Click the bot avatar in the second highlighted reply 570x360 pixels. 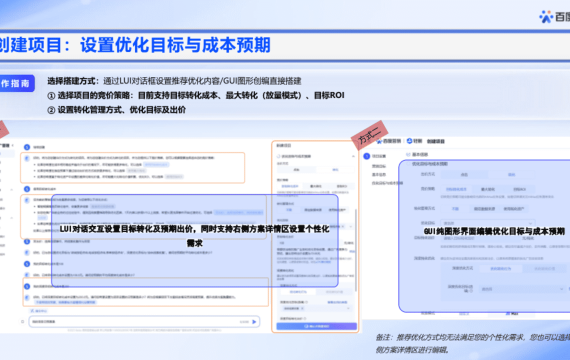[27, 200]
